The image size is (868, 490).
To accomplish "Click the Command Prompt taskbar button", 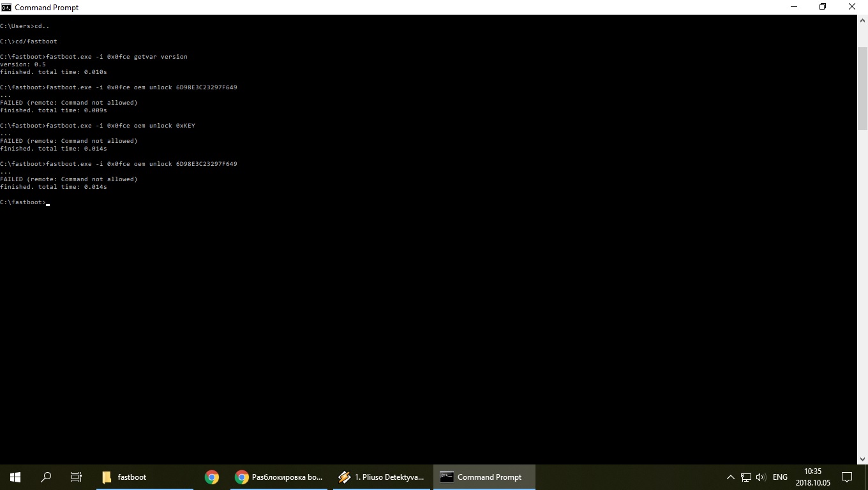I will [x=484, y=477].
